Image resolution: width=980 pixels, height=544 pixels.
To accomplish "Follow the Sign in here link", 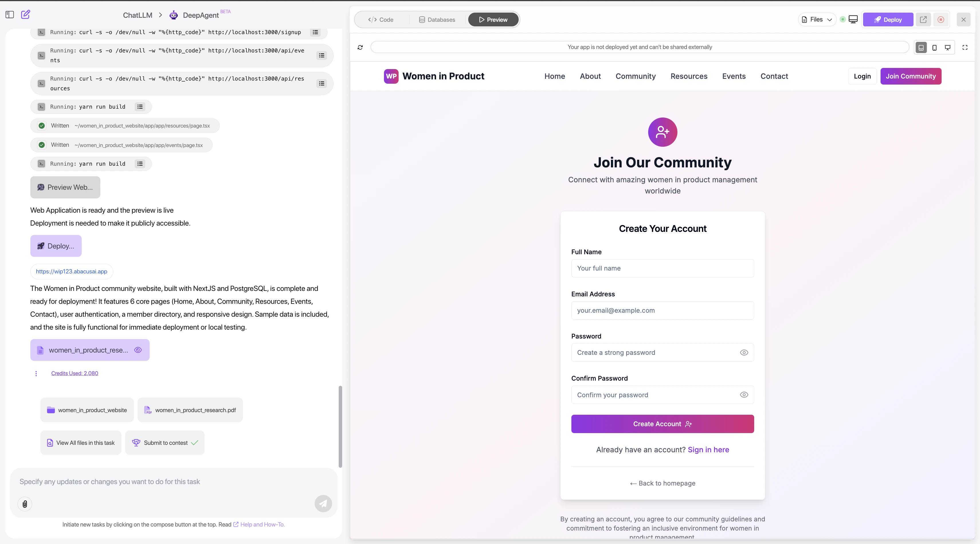I will 708,450.
